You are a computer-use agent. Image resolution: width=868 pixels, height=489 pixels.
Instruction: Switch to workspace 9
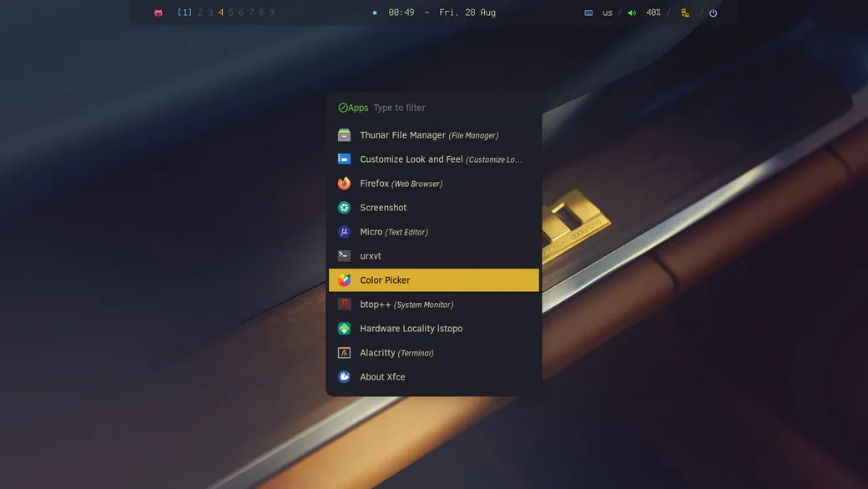click(x=272, y=13)
